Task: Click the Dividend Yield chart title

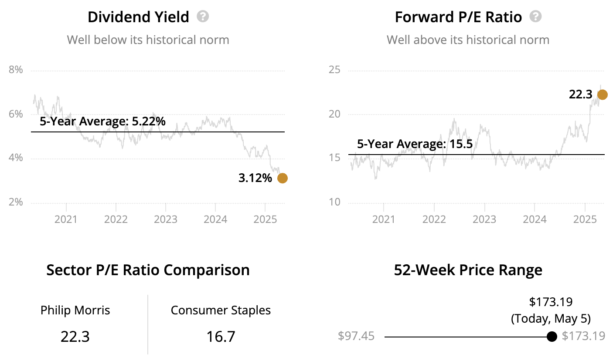Action: point(138,17)
